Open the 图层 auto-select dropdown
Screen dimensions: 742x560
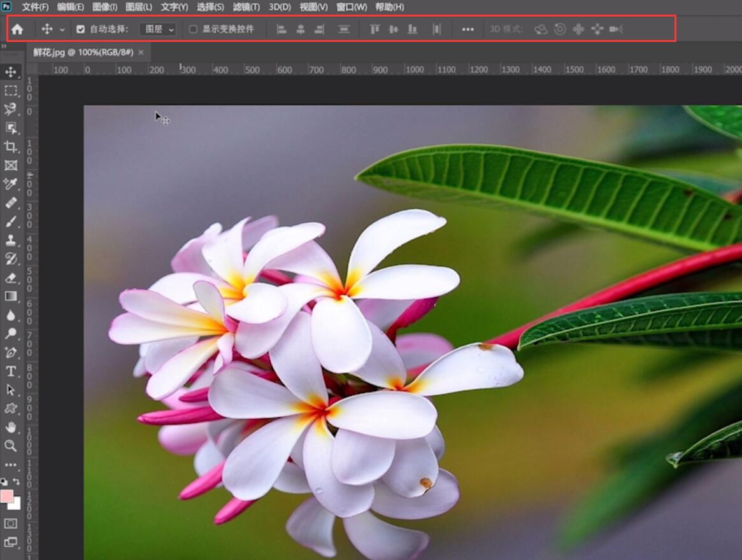[x=159, y=29]
